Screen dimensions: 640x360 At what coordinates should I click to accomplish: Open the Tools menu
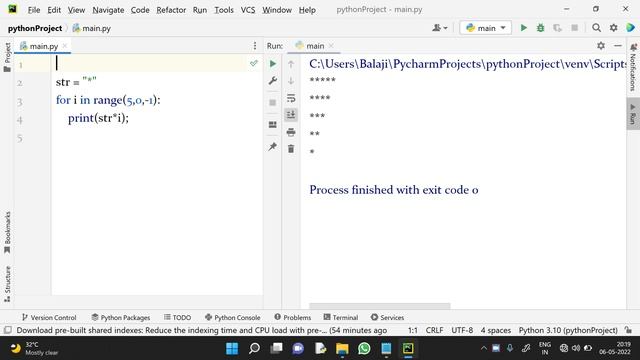coord(224,10)
